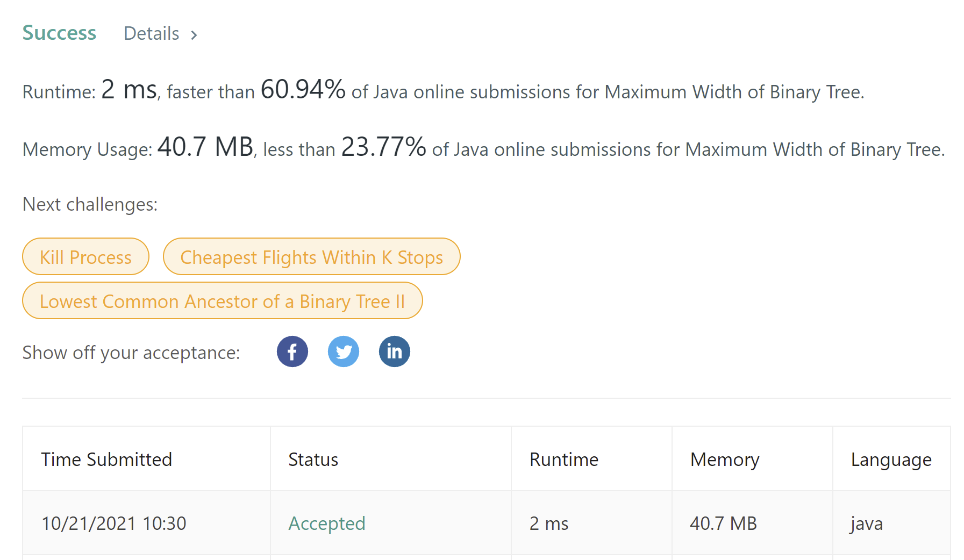Share acceptance via the Twitter icon
964x560 pixels.
coord(343,351)
